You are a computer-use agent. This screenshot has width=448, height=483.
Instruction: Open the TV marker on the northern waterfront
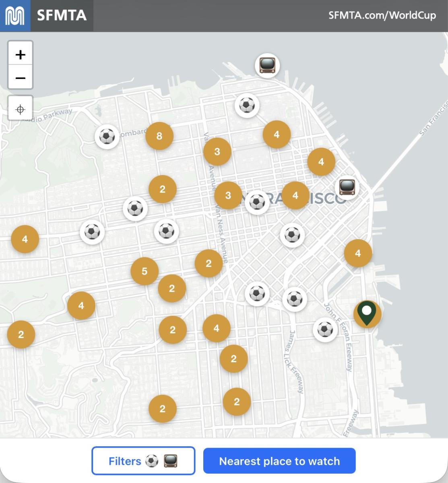click(x=267, y=65)
